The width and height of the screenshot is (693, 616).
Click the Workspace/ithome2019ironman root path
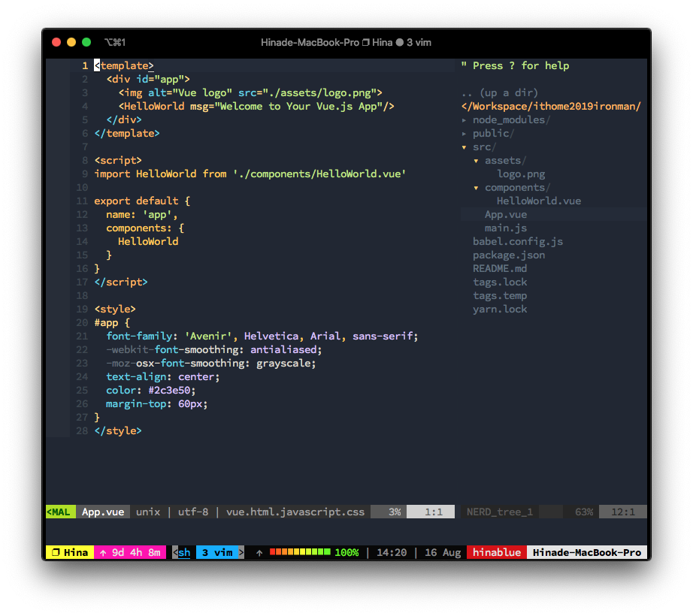pos(551,107)
